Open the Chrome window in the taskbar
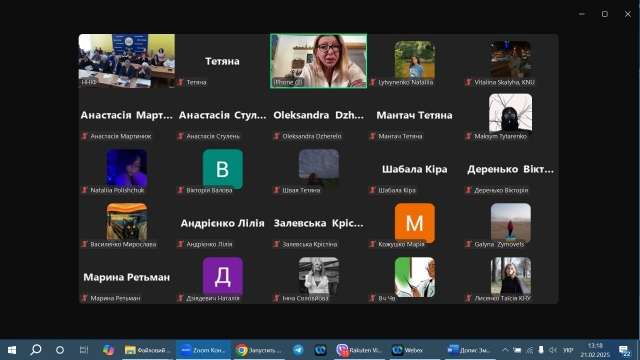 (x=259, y=350)
